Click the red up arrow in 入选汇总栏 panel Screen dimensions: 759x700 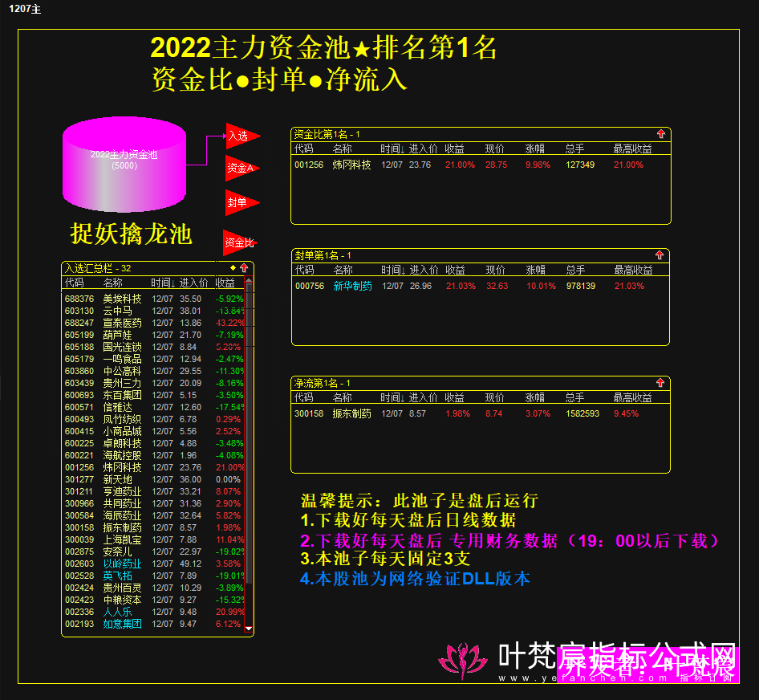[x=244, y=268]
